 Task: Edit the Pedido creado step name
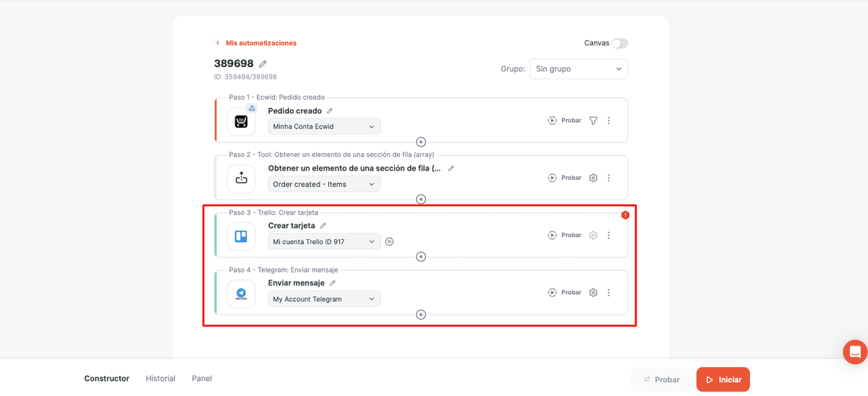click(x=330, y=111)
